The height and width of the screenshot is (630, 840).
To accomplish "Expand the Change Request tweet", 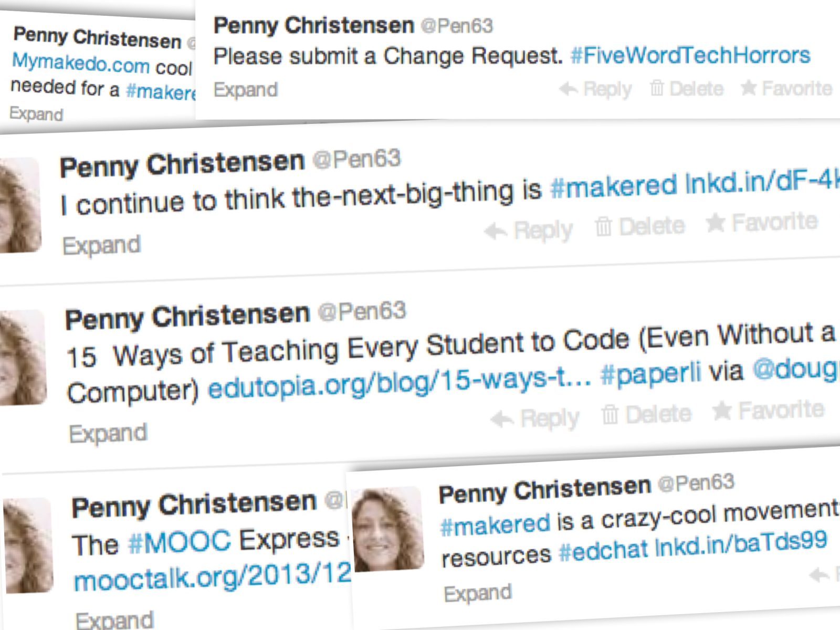I will [x=246, y=90].
